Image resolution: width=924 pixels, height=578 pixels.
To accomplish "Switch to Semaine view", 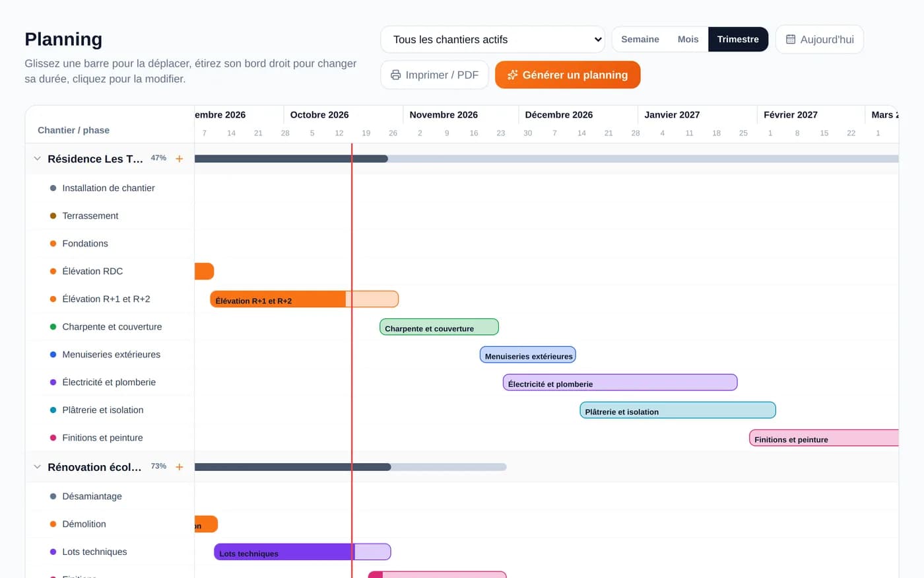I will pos(640,40).
